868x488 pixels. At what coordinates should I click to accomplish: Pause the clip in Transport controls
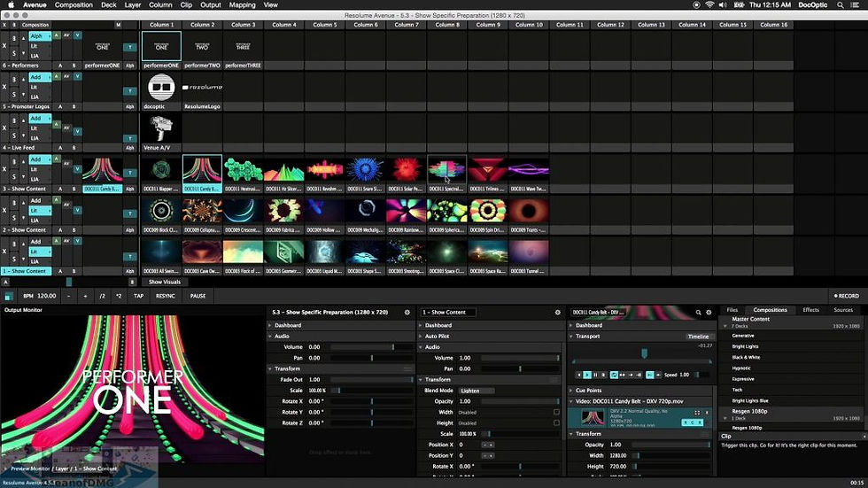[595, 375]
